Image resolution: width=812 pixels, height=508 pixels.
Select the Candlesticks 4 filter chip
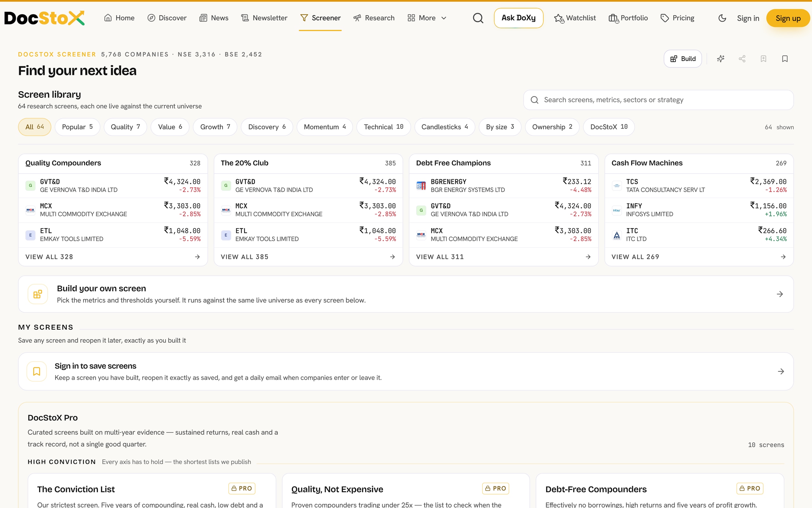pos(445,127)
